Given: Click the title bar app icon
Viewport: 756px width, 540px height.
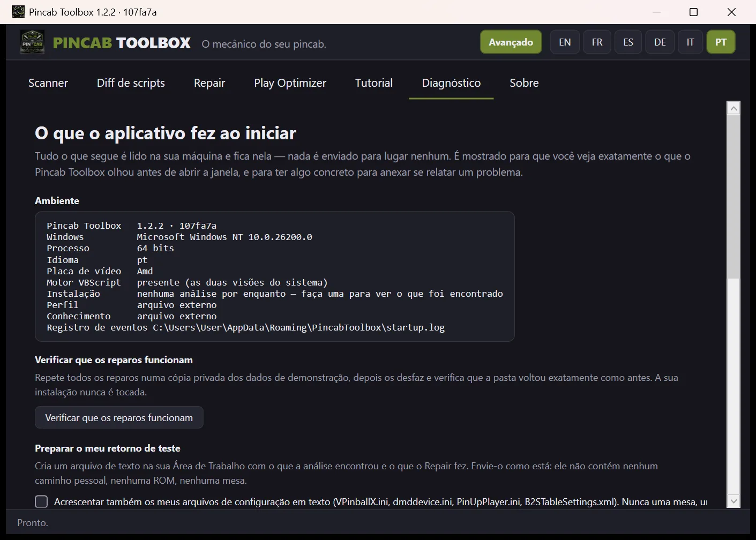Looking at the screenshot, I should [18, 12].
